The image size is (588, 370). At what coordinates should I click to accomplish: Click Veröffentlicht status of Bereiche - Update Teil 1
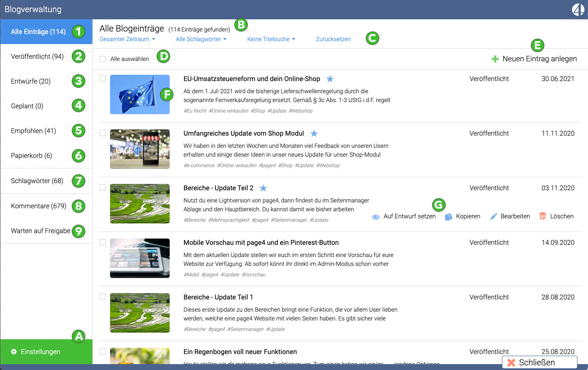pos(489,297)
